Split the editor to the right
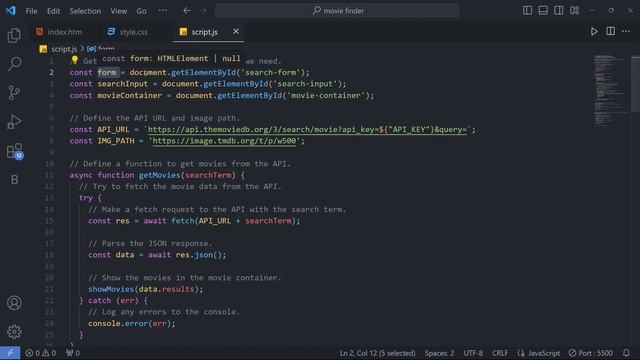640x360 pixels. click(x=610, y=31)
